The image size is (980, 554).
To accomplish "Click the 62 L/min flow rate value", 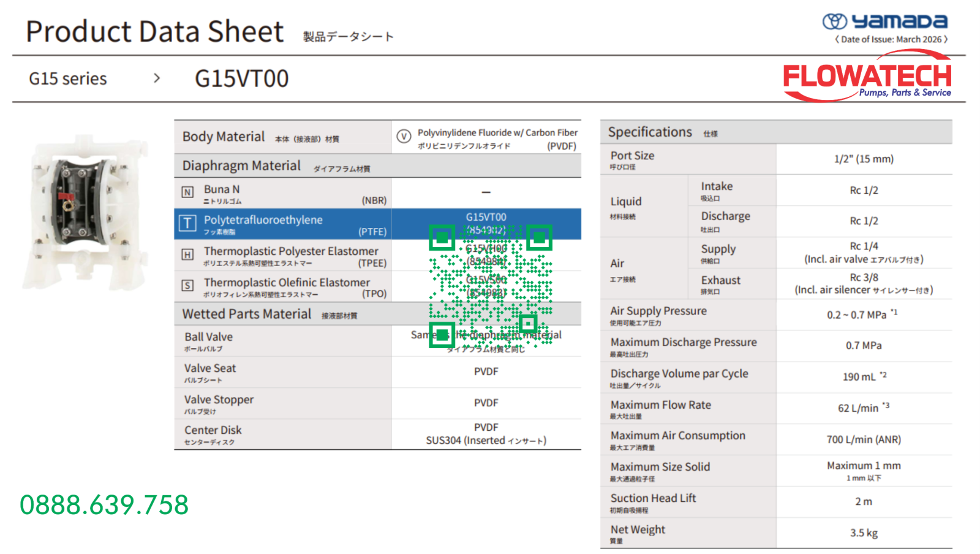I will (x=858, y=408).
